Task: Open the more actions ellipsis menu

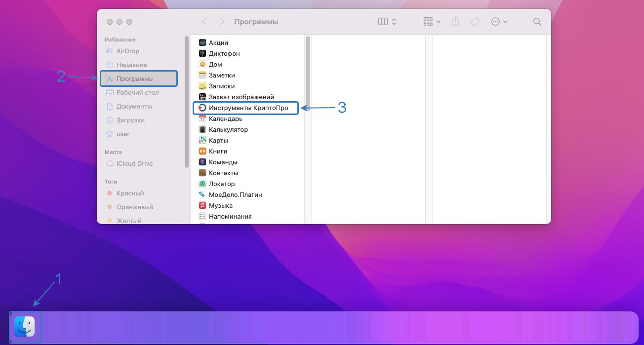Action: point(499,22)
